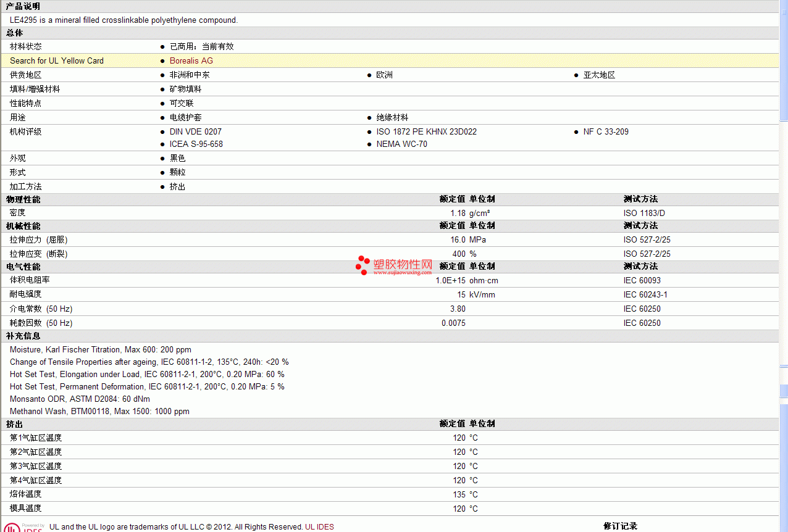Select the 135 °C melt temperature value
The image size is (788, 532).
pyautogui.click(x=465, y=494)
